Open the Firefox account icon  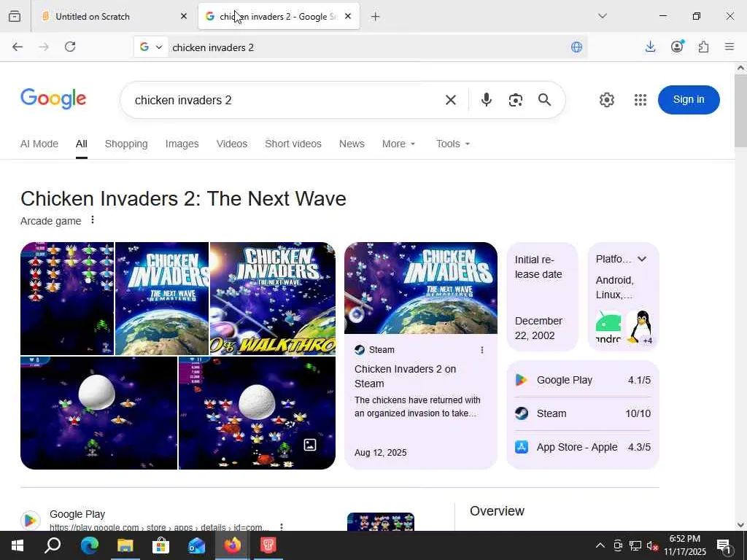coord(677,46)
